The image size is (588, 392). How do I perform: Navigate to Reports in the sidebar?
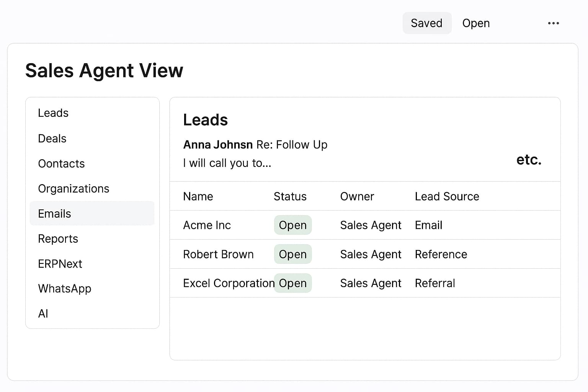tap(58, 238)
